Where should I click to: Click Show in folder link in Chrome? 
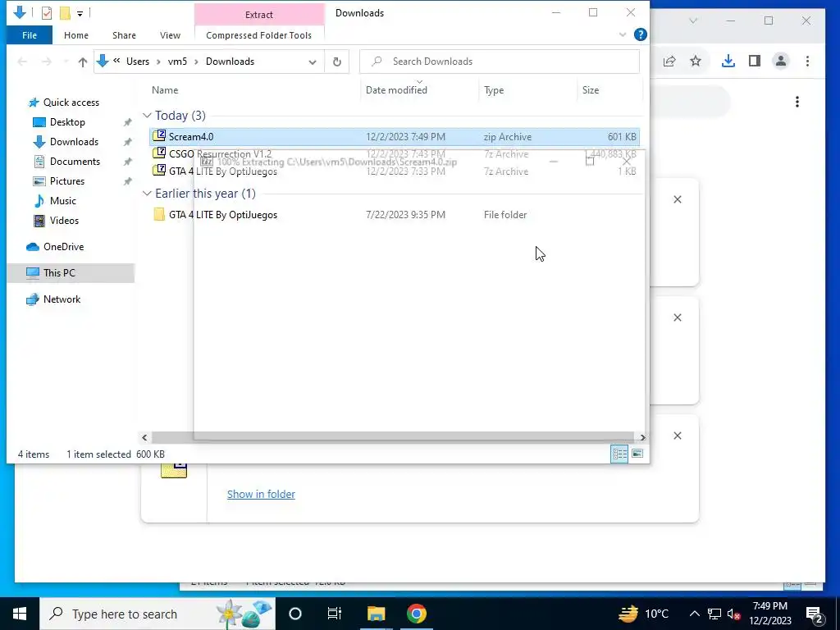pos(261,494)
